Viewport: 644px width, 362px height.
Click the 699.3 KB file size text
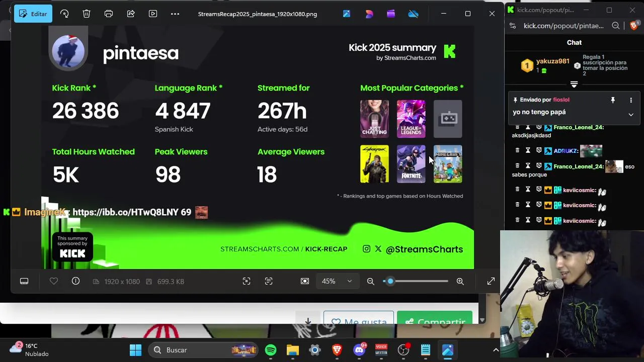pyautogui.click(x=171, y=282)
